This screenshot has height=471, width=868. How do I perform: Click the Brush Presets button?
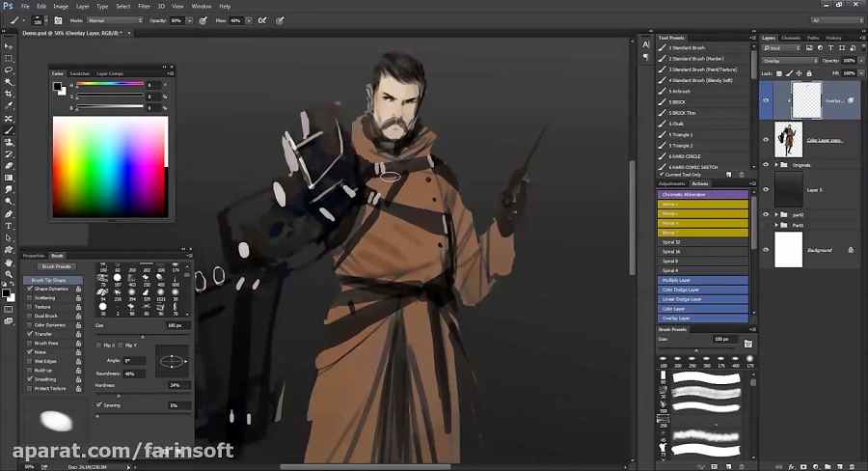point(56,266)
